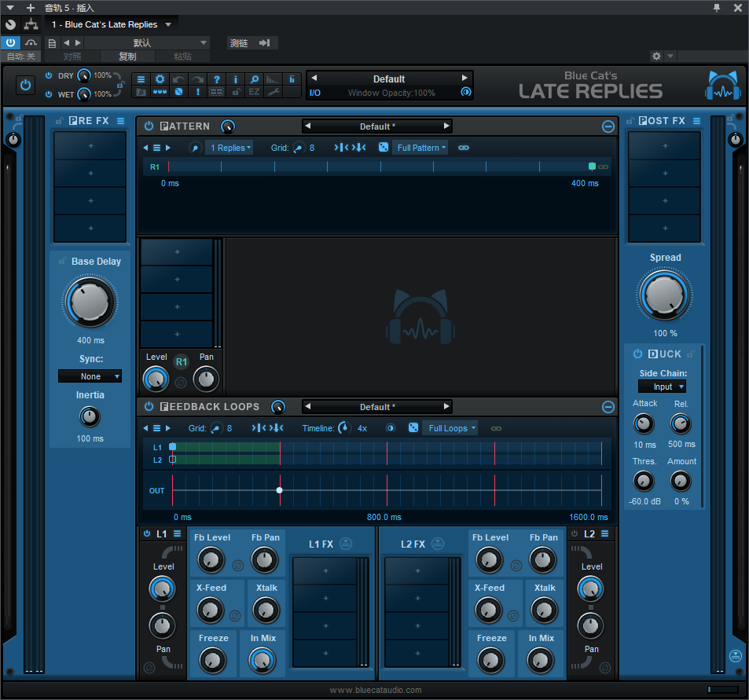Click the R1 reply marker at 400 ms
749x700 pixels.
pyautogui.click(x=592, y=167)
